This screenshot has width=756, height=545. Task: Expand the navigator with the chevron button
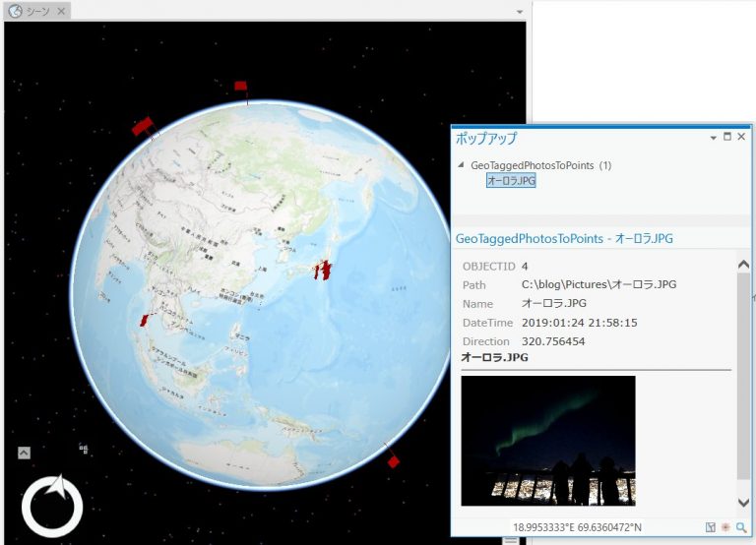pos(24,453)
